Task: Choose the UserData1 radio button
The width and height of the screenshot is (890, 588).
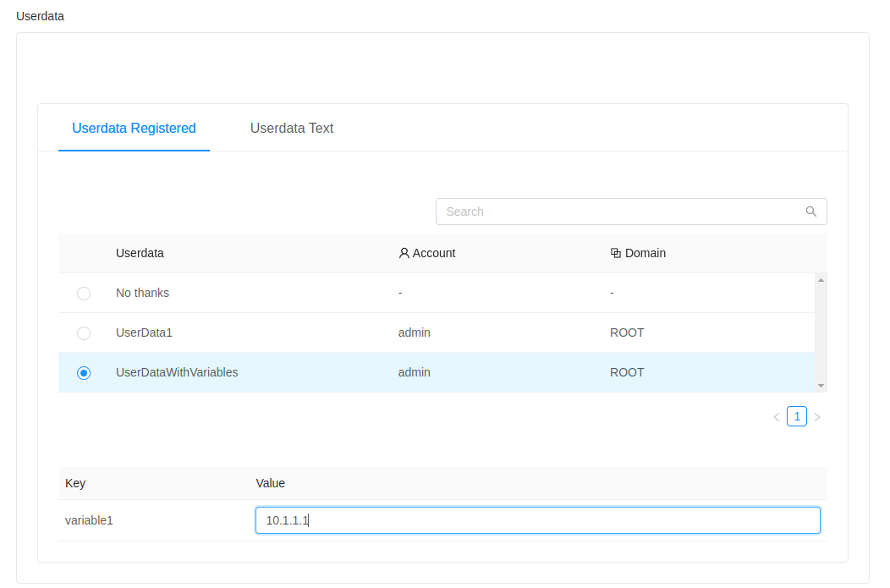Action: pyautogui.click(x=84, y=333)
